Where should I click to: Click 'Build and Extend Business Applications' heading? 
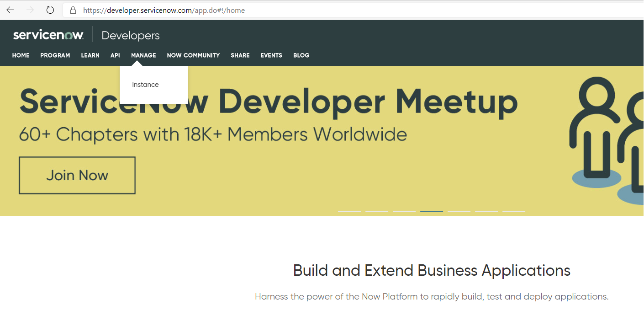point(432,270)
